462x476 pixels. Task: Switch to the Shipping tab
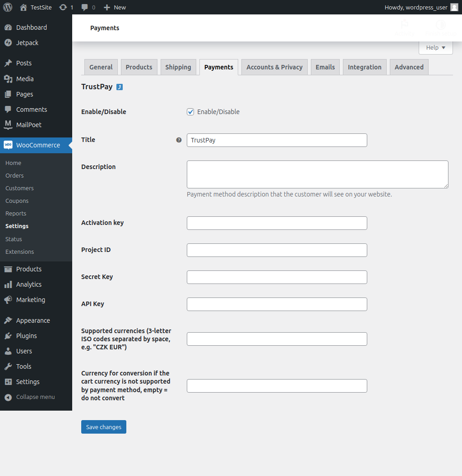pos(178,67)
